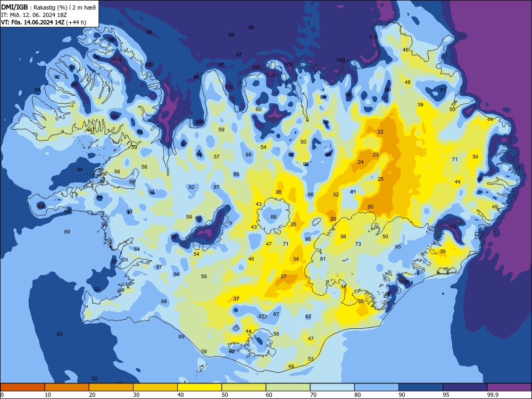Click the map value '36'

tap(278, 192)
